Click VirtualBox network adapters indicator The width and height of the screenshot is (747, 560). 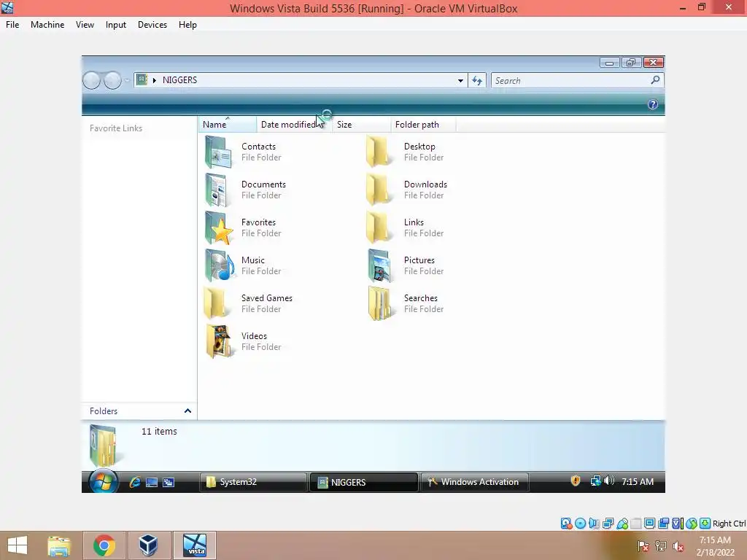(x=608, y=524)
